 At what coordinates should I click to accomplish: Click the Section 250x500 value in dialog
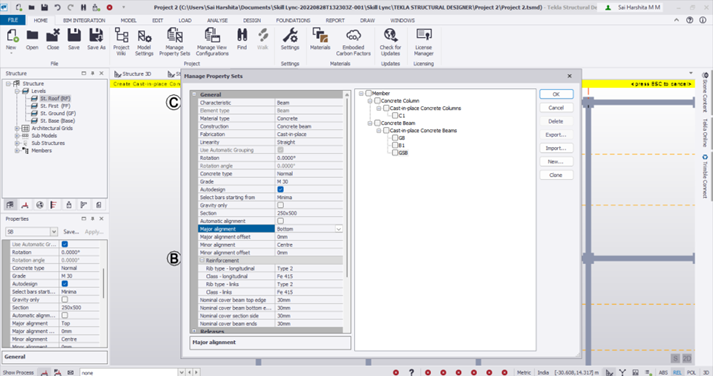(x=309, y=213)
